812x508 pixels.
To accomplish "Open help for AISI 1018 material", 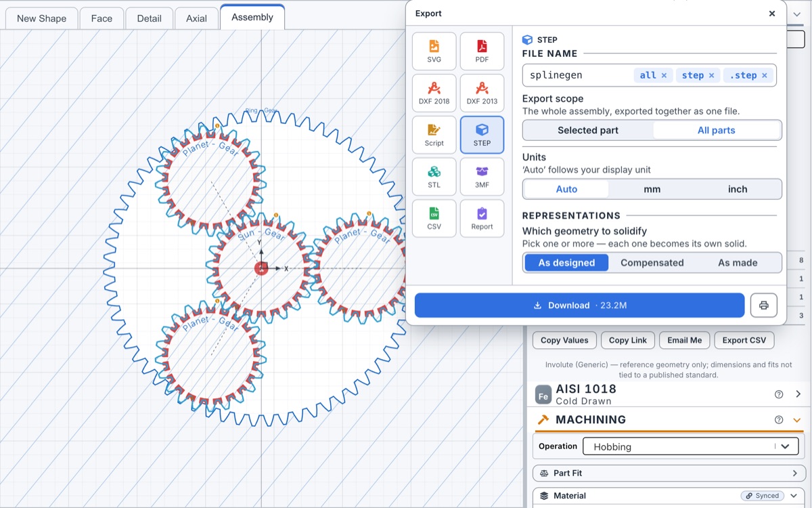I will [x=779, y=394].
